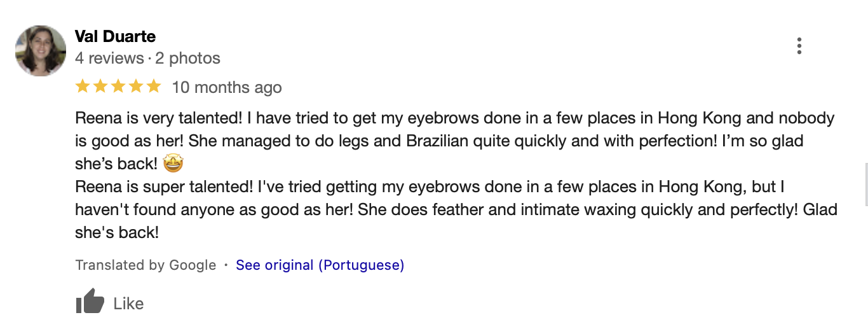This screenshot has width=868, height=336.
Task: Open the reviewer name Val Duarte
Action: pos(115,36)
